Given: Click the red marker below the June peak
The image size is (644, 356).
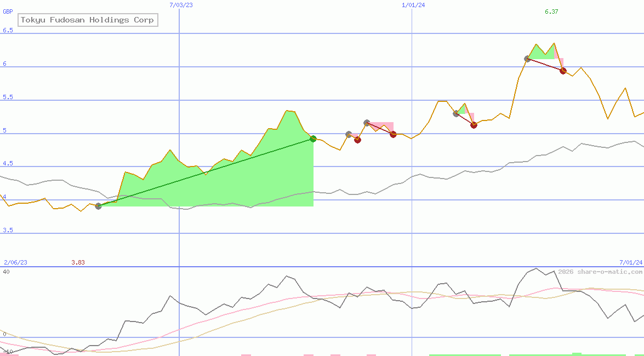Looking at the screenshot, I should pos(562,70).
